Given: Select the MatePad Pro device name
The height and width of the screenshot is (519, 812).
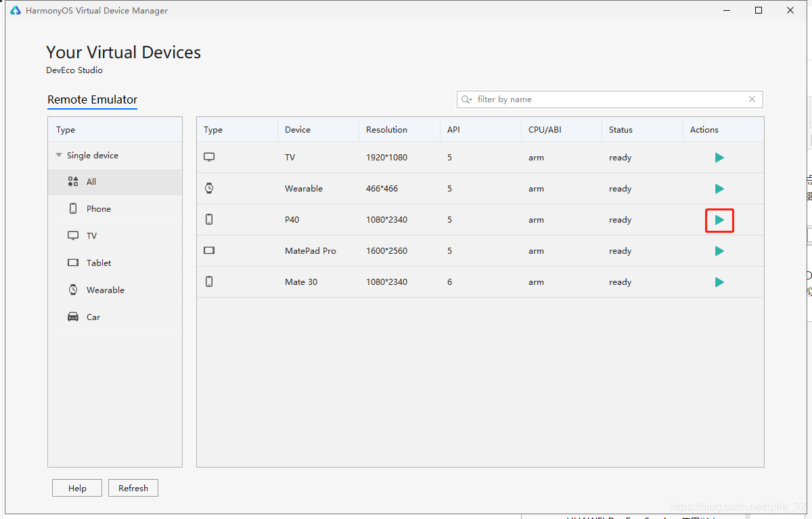Looking at the screenshot, I should (311, 251).
